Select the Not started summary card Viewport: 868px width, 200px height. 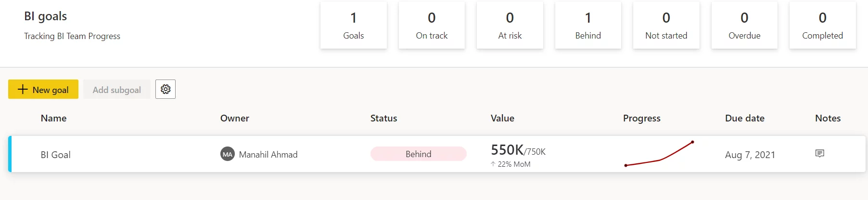pyautogui.click(x=666, y=25)
